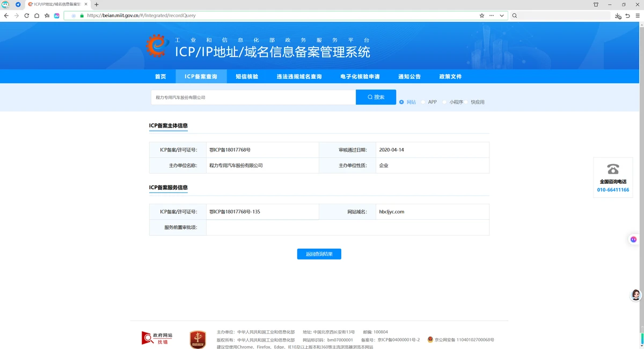The height and width of the screenshot is (349, 644).
Task: Open the browser hamburger menu
Action: 637,16
